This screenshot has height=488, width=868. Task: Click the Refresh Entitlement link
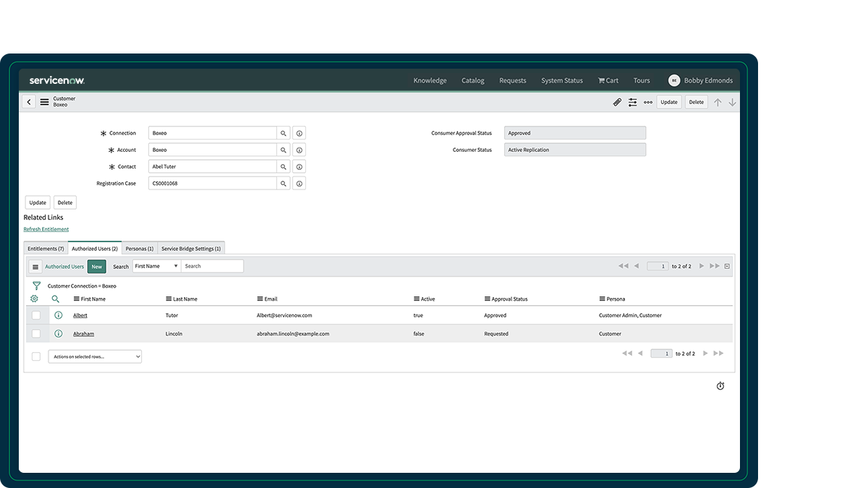pyautogui.click(x=46, y=228)
